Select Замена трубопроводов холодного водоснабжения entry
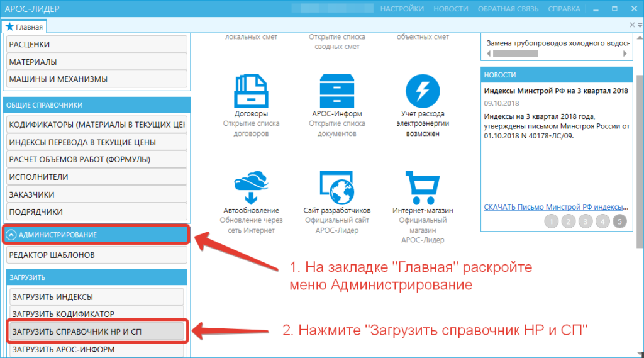The height and width of the screenshot is (358, 644). (558, 43)
